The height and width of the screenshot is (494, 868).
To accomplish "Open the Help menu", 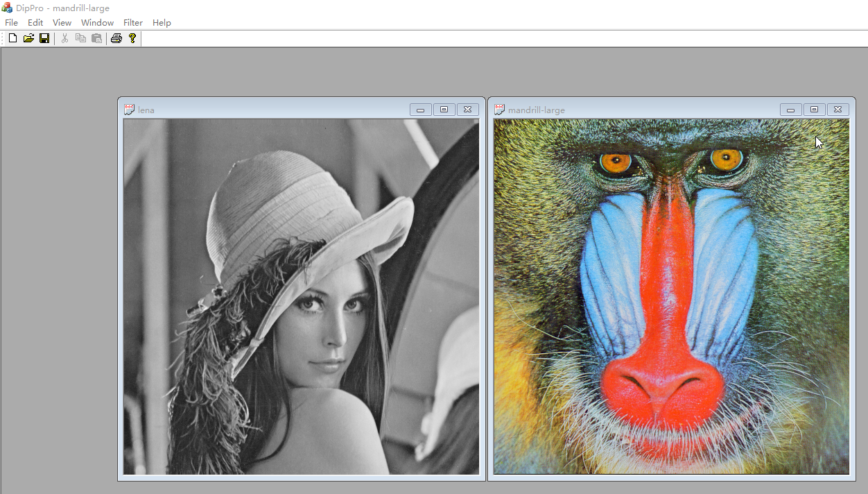I will [162, 23].
